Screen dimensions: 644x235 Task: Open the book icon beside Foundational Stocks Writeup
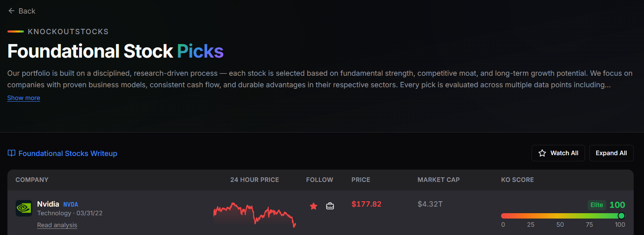pos(12,154)
